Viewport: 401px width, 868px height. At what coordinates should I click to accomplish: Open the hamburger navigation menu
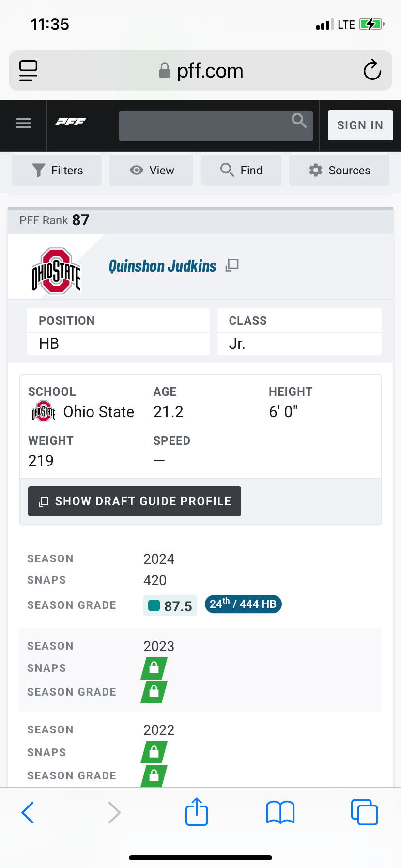(23, 123)
